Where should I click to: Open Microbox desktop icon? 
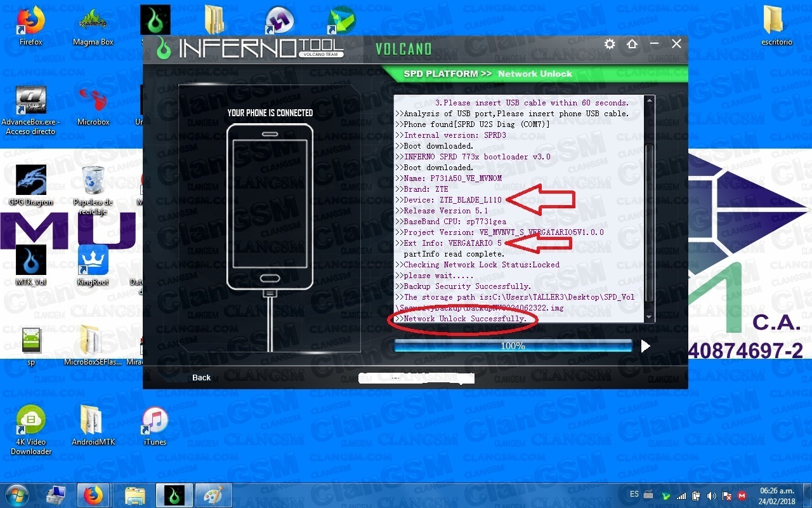pyautogui.click(x=93, y=105)
